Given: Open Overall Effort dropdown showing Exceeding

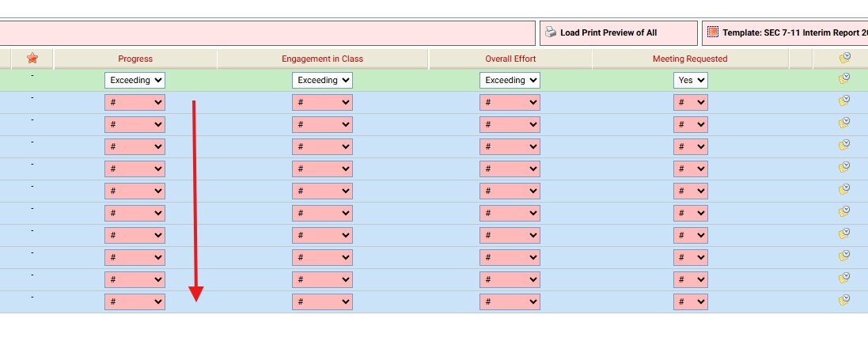Looking at the screenshot, I should coord(510,80).
